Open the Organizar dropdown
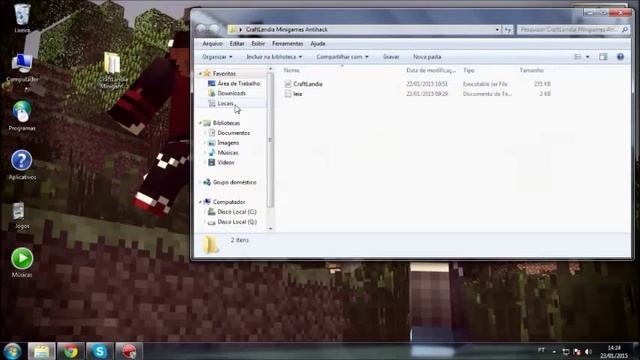640x360 pixels. [x=217, y=57]
